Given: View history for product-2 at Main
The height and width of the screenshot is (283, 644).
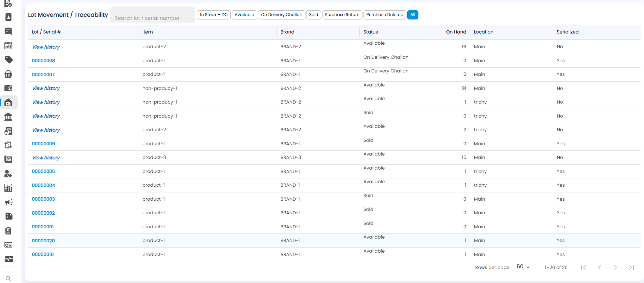Looking at the screenshot, I should (46, 47).
